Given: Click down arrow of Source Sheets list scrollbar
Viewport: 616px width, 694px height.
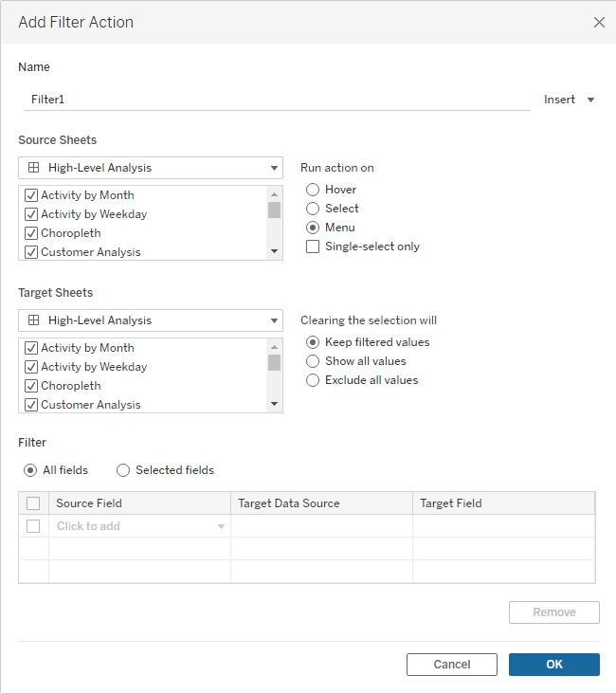Looking at the screenshot, I should pos(275,251).
